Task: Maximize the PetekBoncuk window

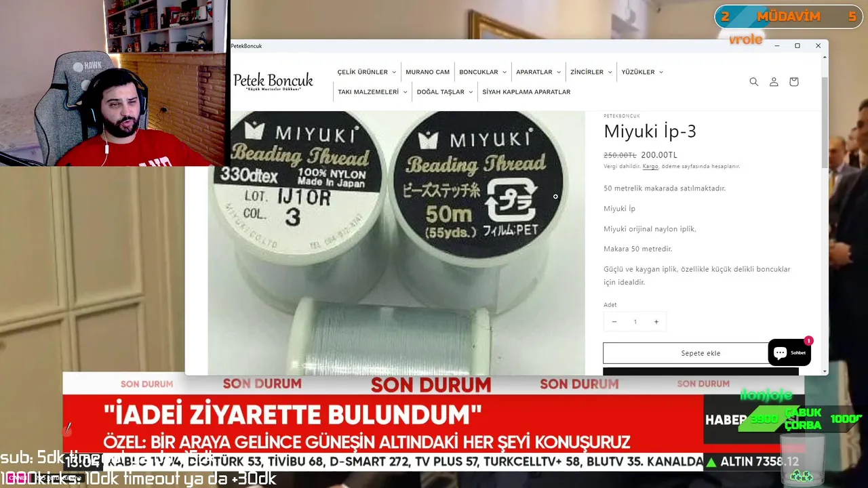Action: 797,45
